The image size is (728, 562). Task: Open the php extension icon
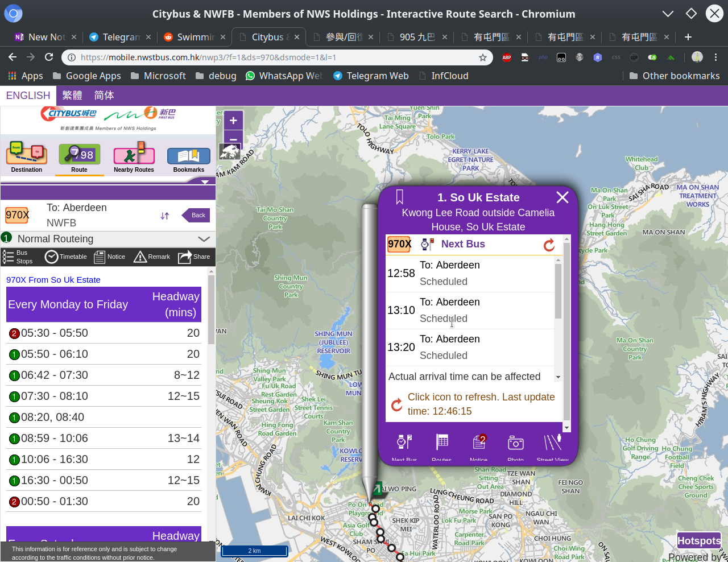pyautogui.click(x=543, y=57)
